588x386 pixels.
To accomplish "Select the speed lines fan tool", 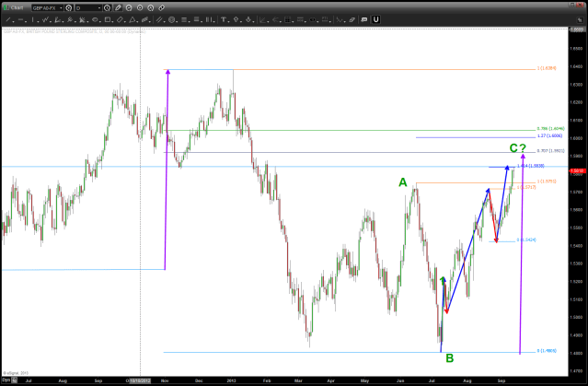I will click(x=82, y=19).
